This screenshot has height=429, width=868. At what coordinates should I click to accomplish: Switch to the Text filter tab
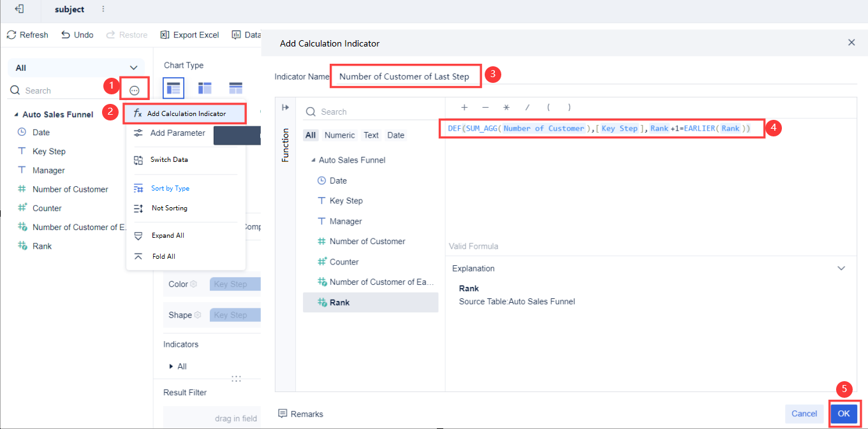(371, 135)
